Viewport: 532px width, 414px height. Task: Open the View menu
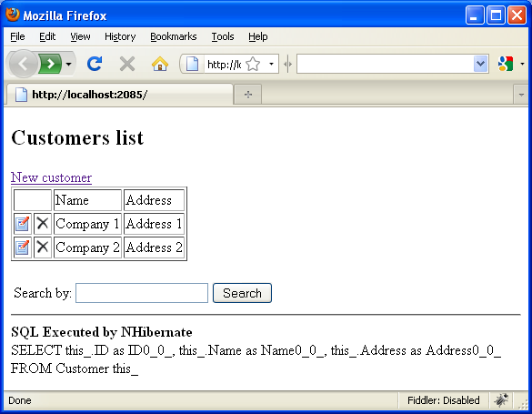pos(80,36)
